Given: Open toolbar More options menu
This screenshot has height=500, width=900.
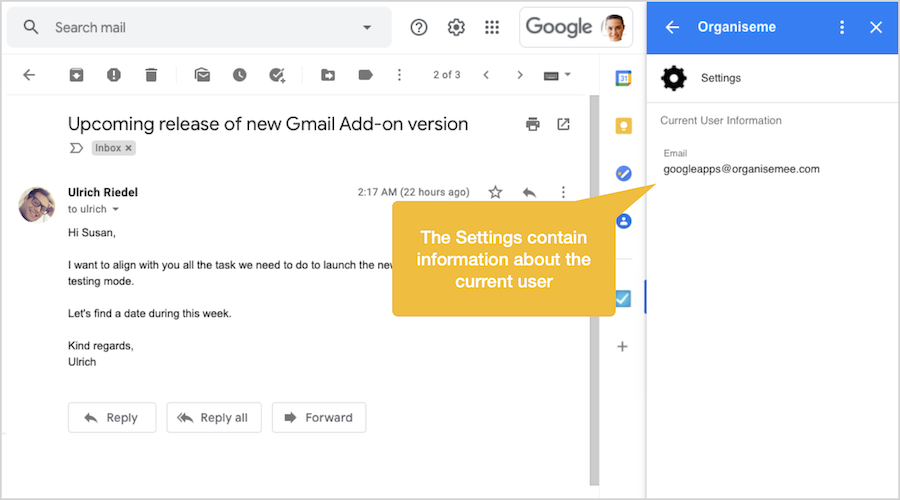Looking at the screenshot, I should pos(399,75).
